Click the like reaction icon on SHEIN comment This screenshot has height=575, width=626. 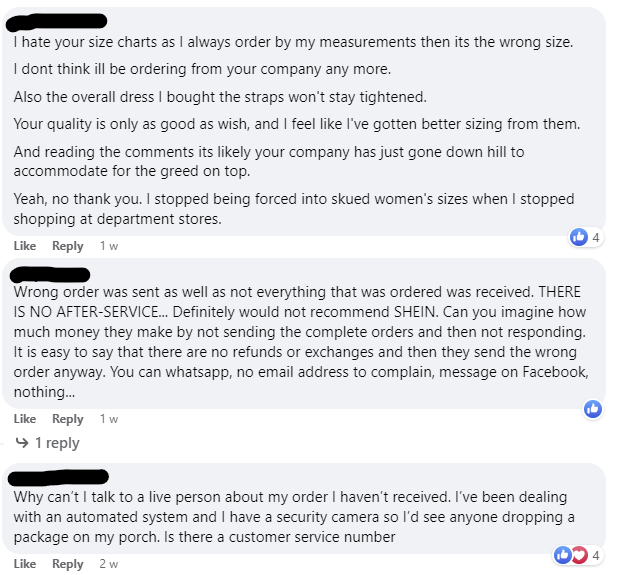(593, 409)
